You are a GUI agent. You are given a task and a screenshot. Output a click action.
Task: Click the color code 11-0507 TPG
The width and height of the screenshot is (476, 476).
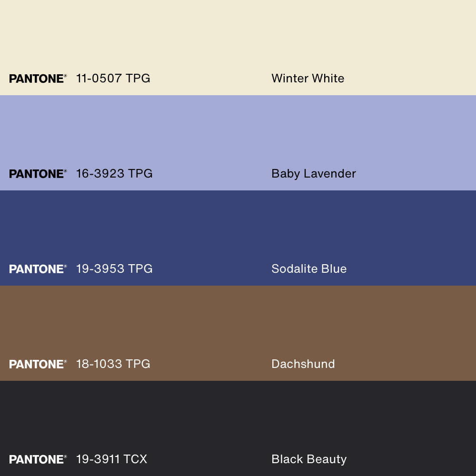pos(113,79)
